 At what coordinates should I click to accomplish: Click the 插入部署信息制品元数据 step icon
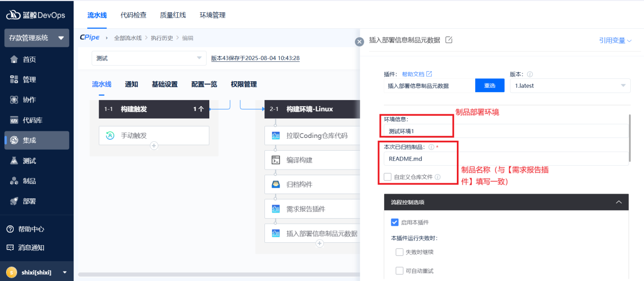pos(276,233)
